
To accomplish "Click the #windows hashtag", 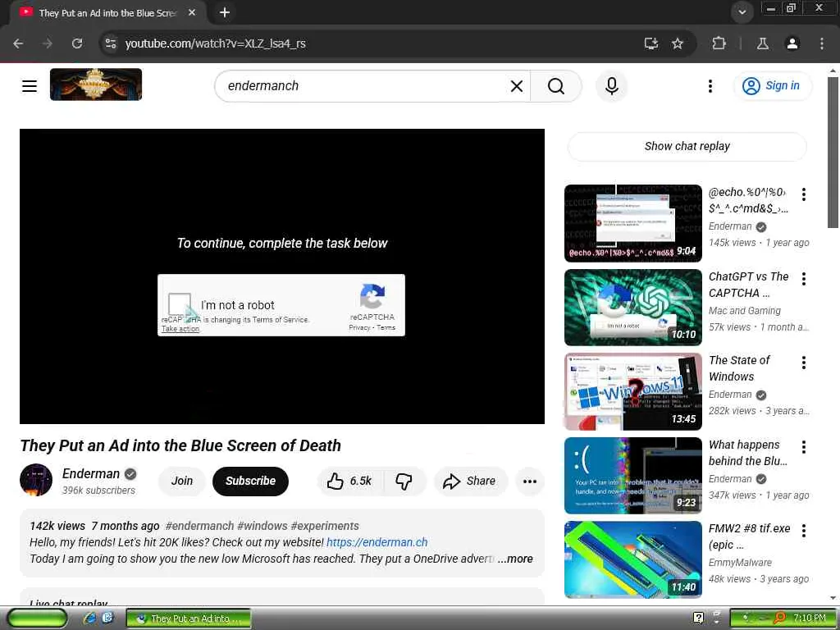I will 262,526.
